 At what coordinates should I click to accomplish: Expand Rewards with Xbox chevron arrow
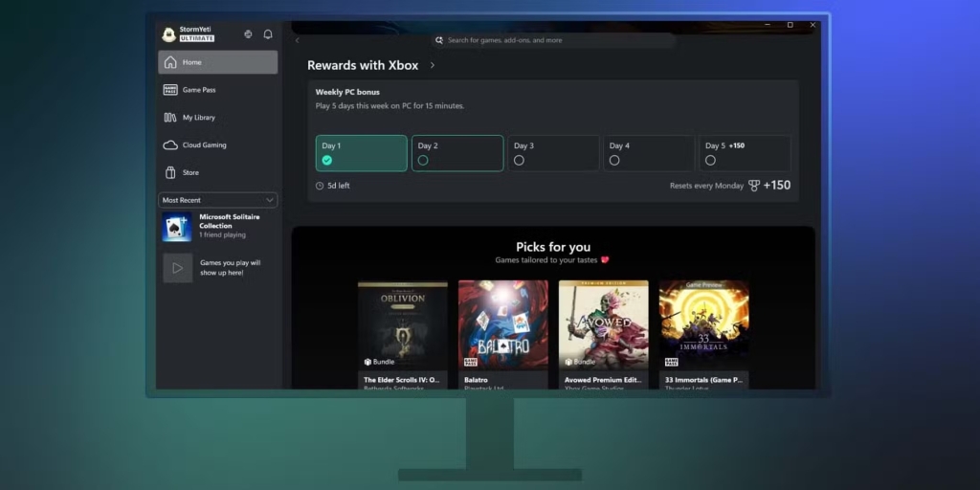[x=433, y=66]
